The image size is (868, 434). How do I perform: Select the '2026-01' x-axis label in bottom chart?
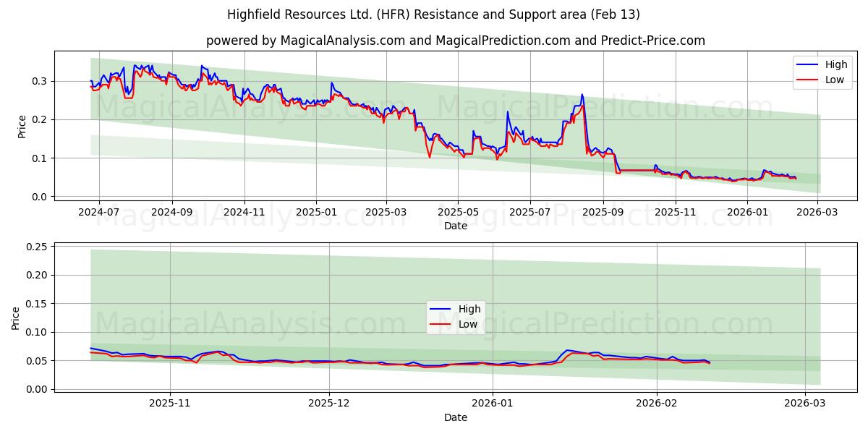[492, 404]
